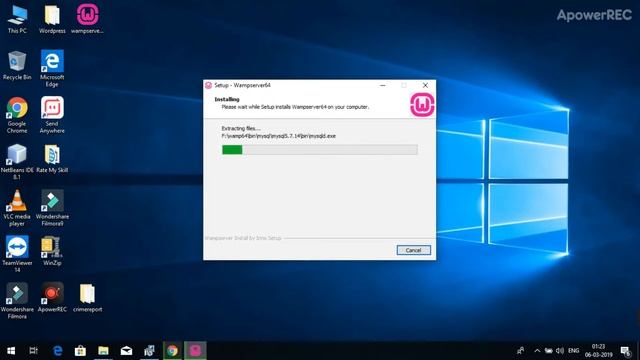Open Microsoft Store from taskbar
Screen dimensions: 640x360
tap(80, 351)
